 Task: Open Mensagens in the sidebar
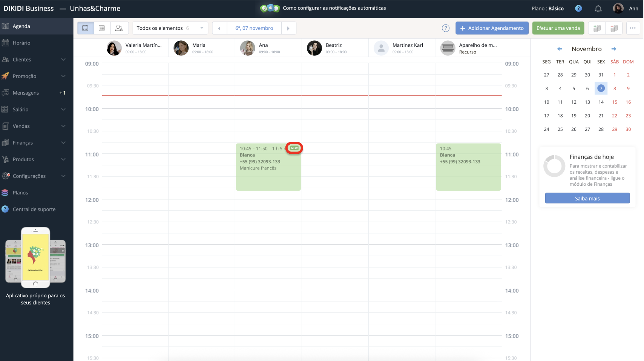coord(26,93)
